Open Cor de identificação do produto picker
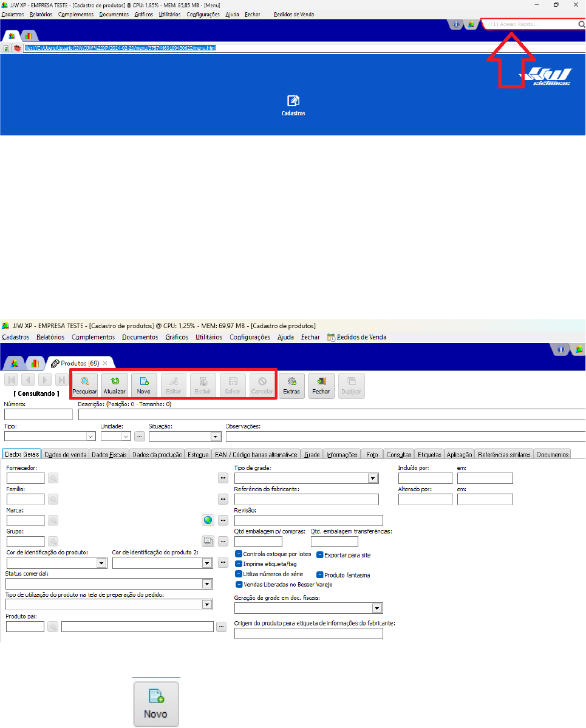 pos(101,563)
